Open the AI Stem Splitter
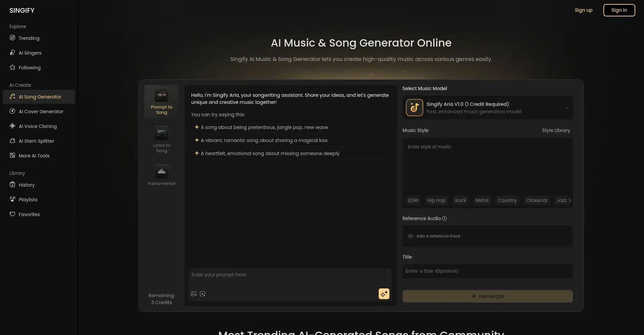 [x=36, y=141]
